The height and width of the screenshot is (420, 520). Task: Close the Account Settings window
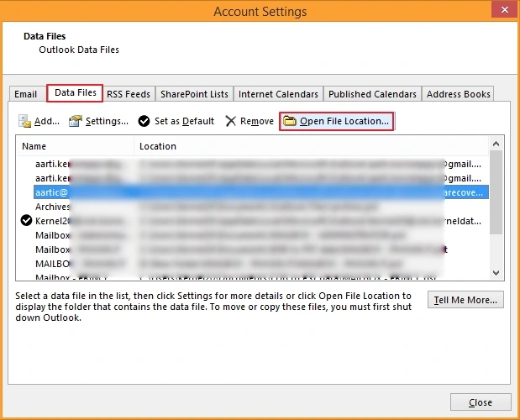click(505, 9)
